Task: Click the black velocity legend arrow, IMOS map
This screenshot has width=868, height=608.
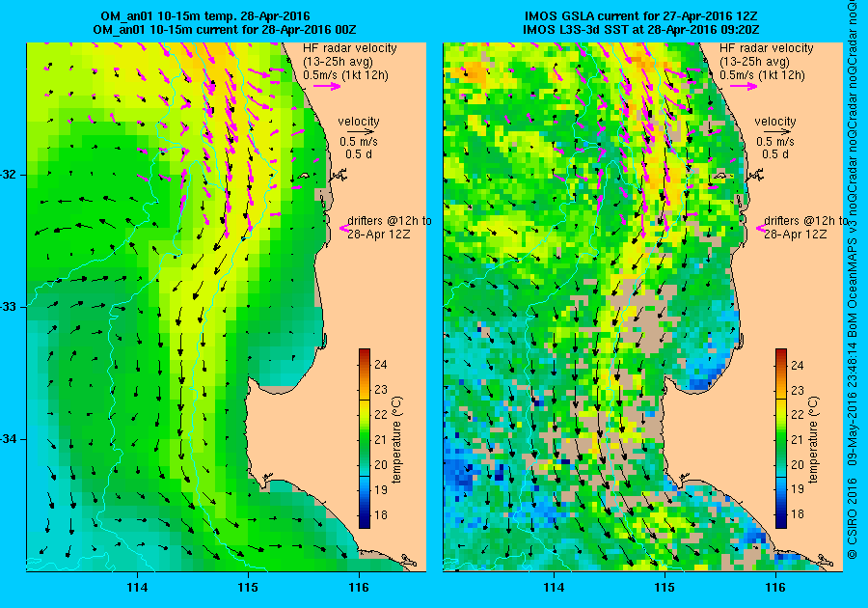Action: [778, 132]
